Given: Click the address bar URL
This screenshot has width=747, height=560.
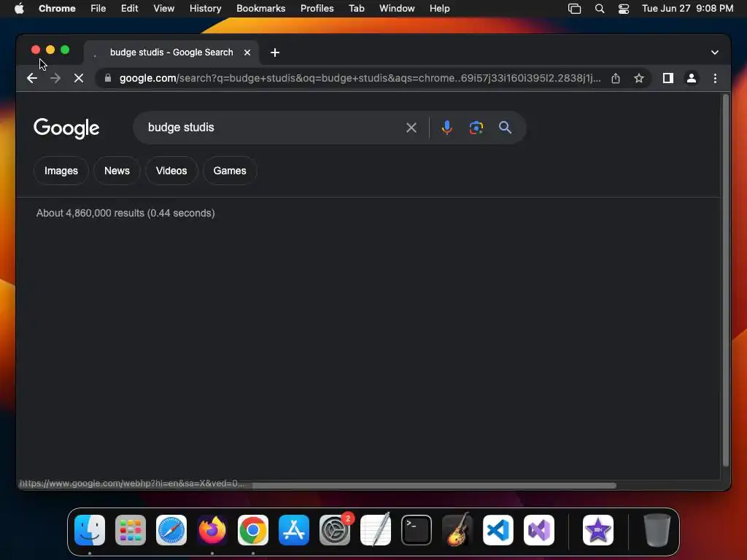Looking at the screenshot, I should 360,78.
